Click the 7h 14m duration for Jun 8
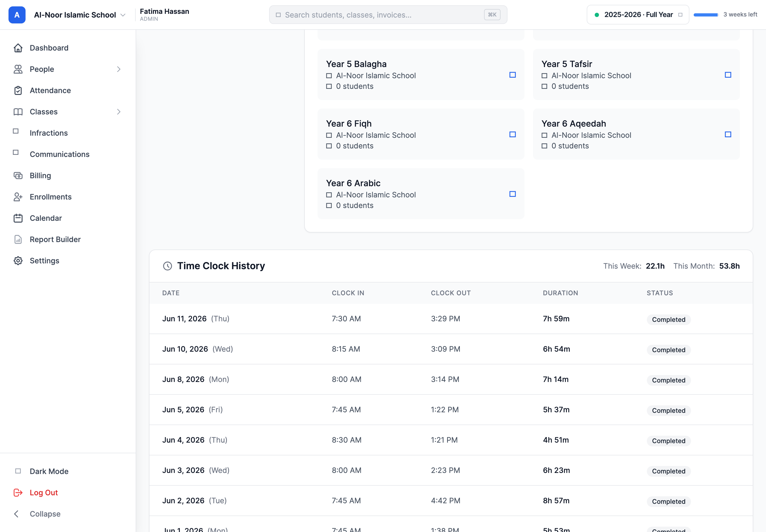This screenshot has width=766, height=532. point(555,380)
